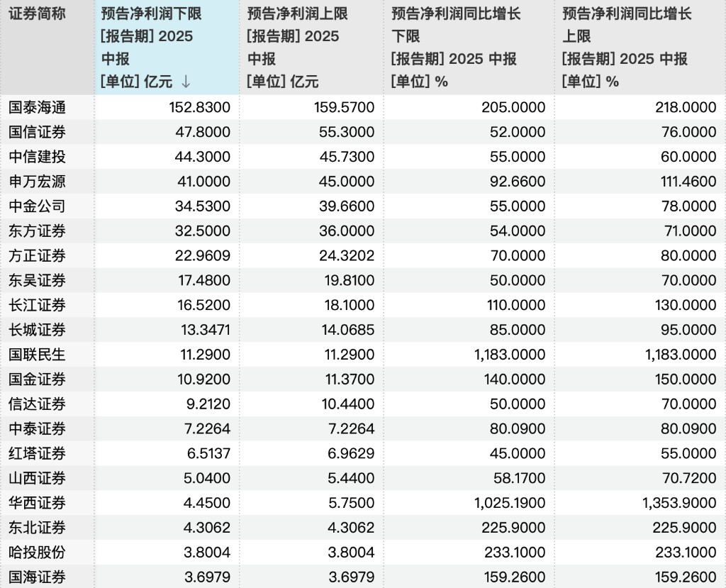Click the 长江证券 security name

(37, 305)
